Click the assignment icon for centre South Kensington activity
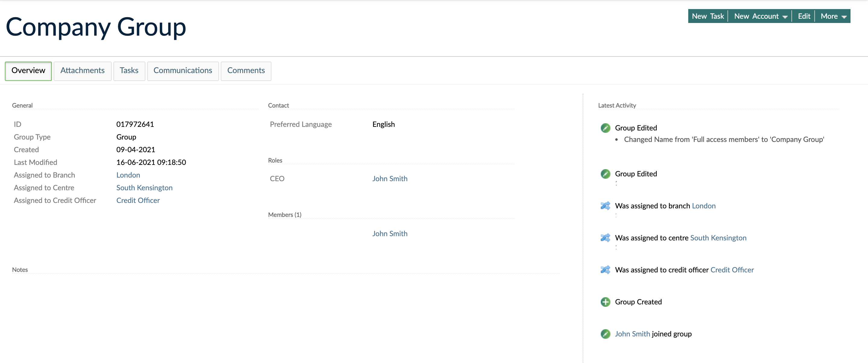Screen dimensions: 868x363 coord(605,238)
